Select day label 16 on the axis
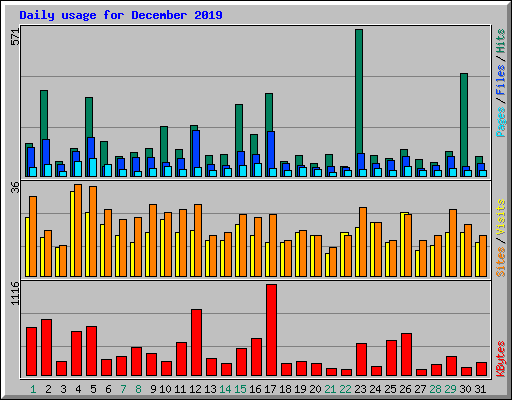The height and width of the screenshot is (400, 512). tap(255, 389)
